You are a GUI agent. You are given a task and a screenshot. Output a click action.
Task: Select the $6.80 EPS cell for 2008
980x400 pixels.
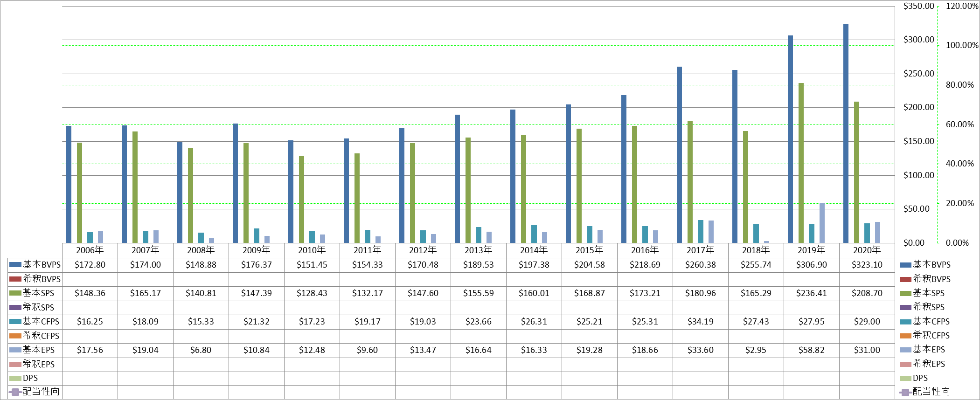point(201,350)
